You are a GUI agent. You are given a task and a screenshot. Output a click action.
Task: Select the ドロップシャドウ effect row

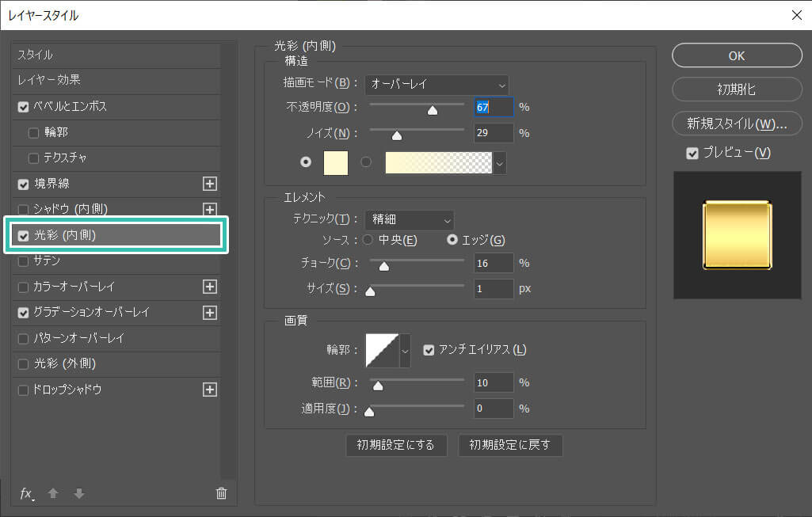click(x=116, y=390)
